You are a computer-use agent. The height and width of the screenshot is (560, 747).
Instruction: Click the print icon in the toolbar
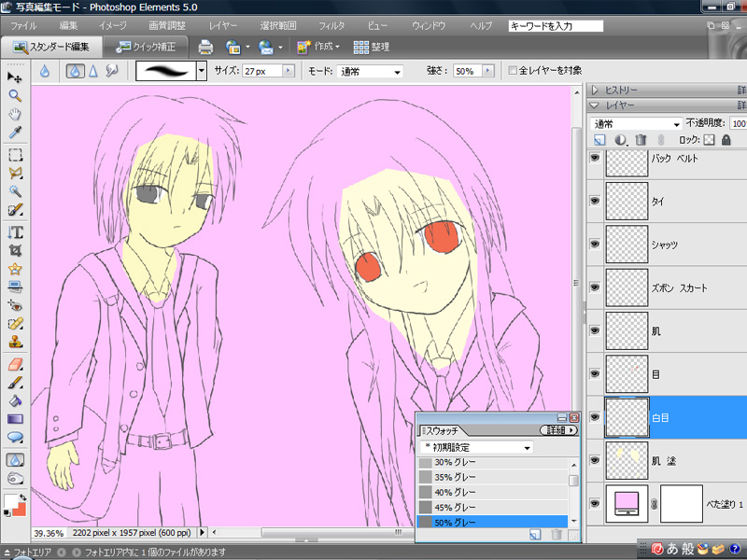click(x=205, y=46)
